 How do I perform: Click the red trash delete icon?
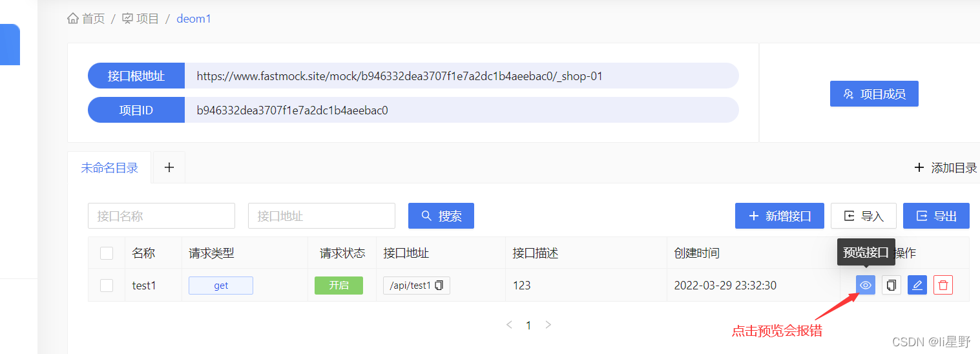coord(943,285)
